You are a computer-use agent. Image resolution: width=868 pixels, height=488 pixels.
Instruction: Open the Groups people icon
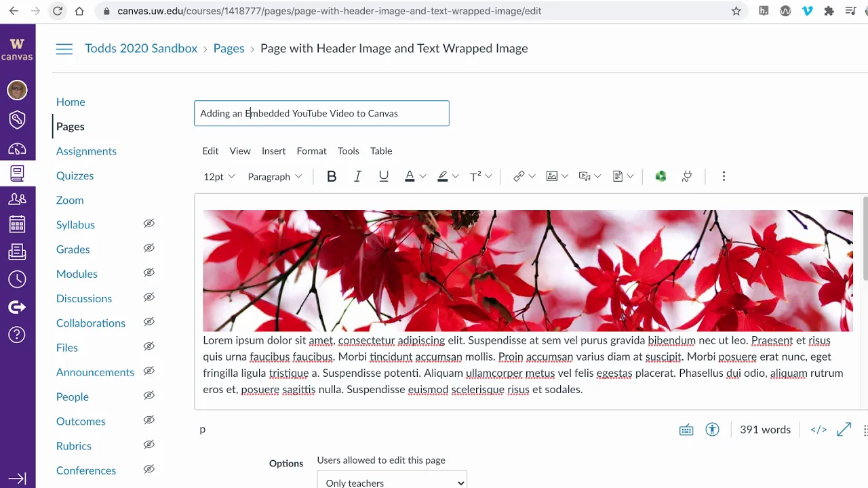pyautogui.click(x=17, y=199)
